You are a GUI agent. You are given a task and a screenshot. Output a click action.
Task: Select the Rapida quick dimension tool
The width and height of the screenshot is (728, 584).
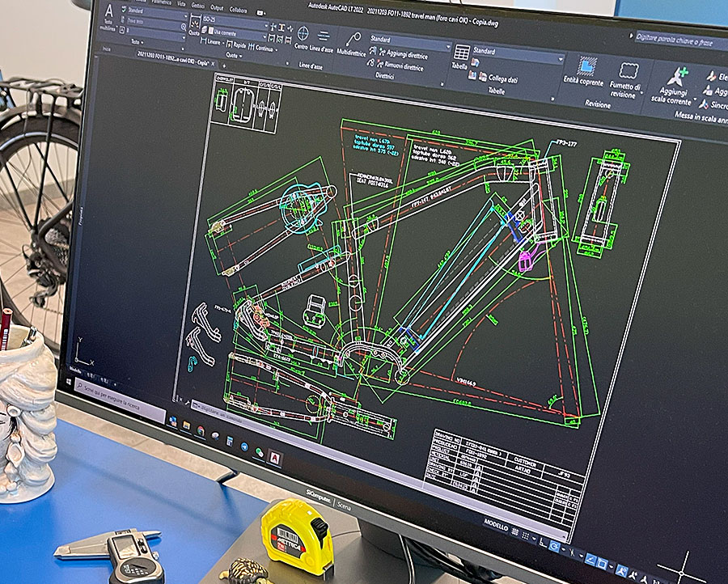235,44
